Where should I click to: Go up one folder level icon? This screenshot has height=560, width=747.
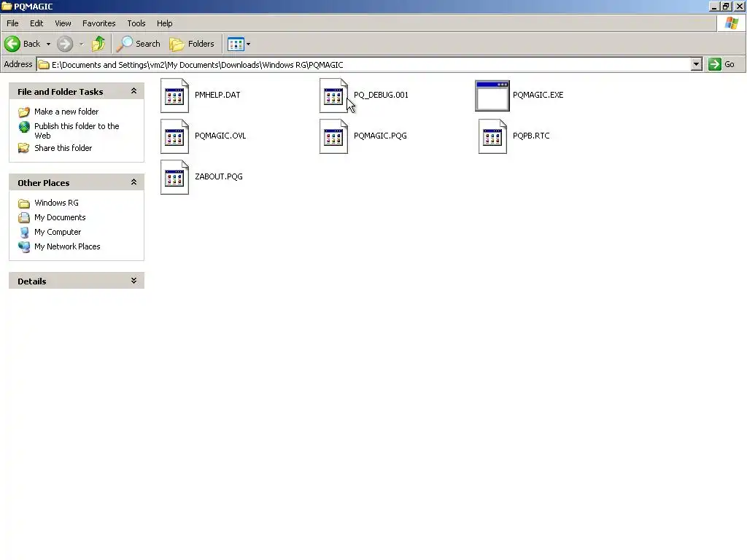pos(98,44)
